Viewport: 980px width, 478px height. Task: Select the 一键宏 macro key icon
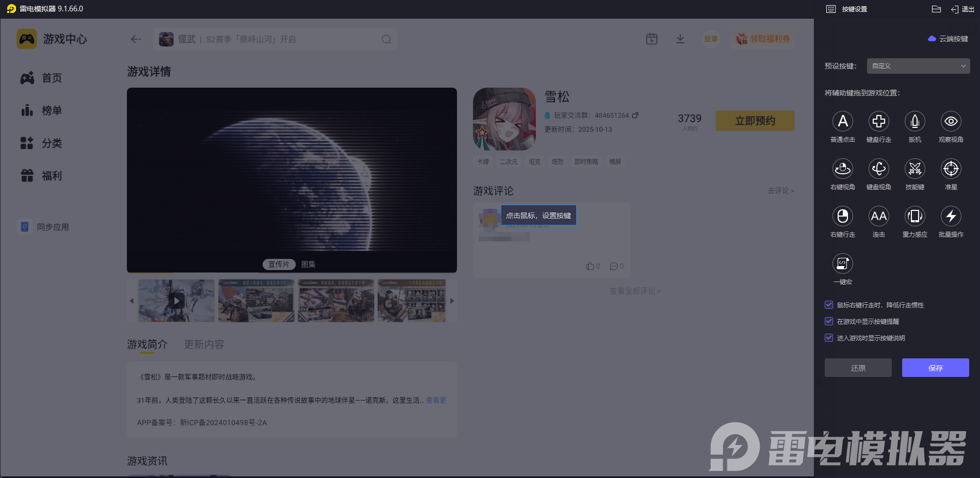tap(842, 264)
